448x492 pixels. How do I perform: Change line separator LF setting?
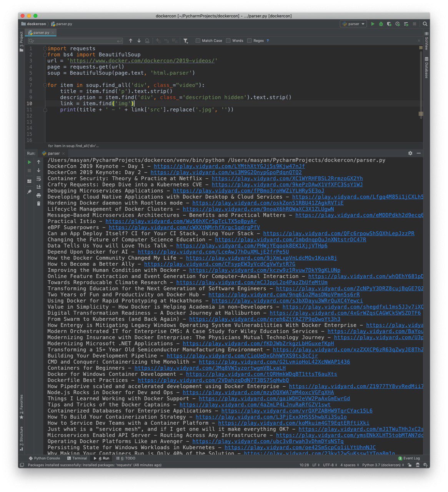click(x=316, y=465)
